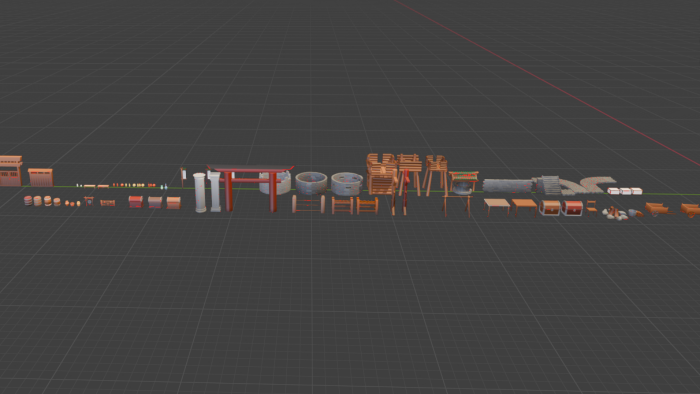Viewport: 700px width, 394px height.
Task: Select the middle wooden fence section
Action: coord(342,205)
